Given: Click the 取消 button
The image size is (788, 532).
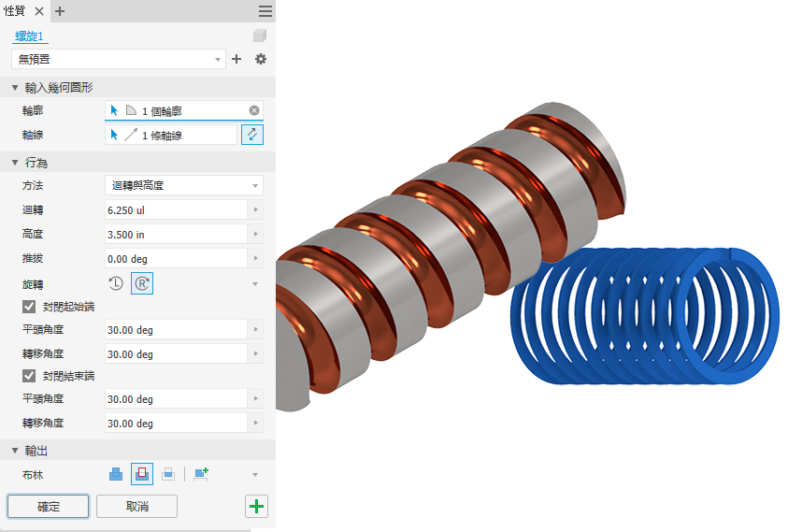Looking at the screenshot, I should pyautogui.click(x=136, y=507).
